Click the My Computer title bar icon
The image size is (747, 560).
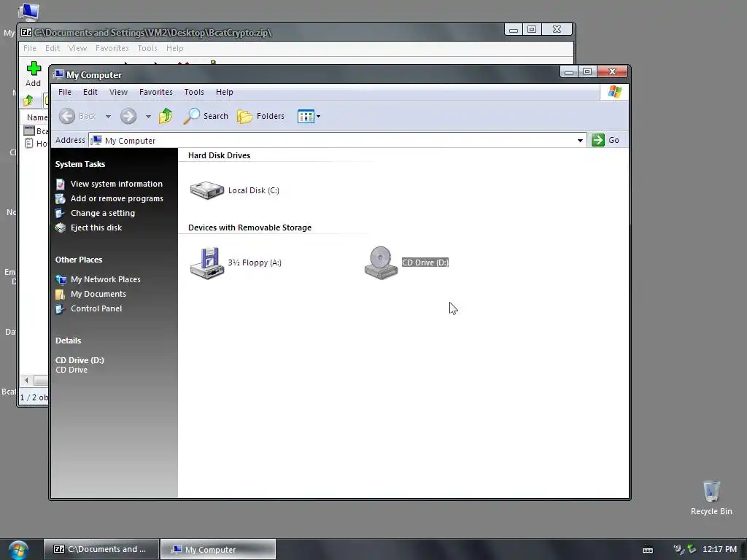tap(59, 75)
